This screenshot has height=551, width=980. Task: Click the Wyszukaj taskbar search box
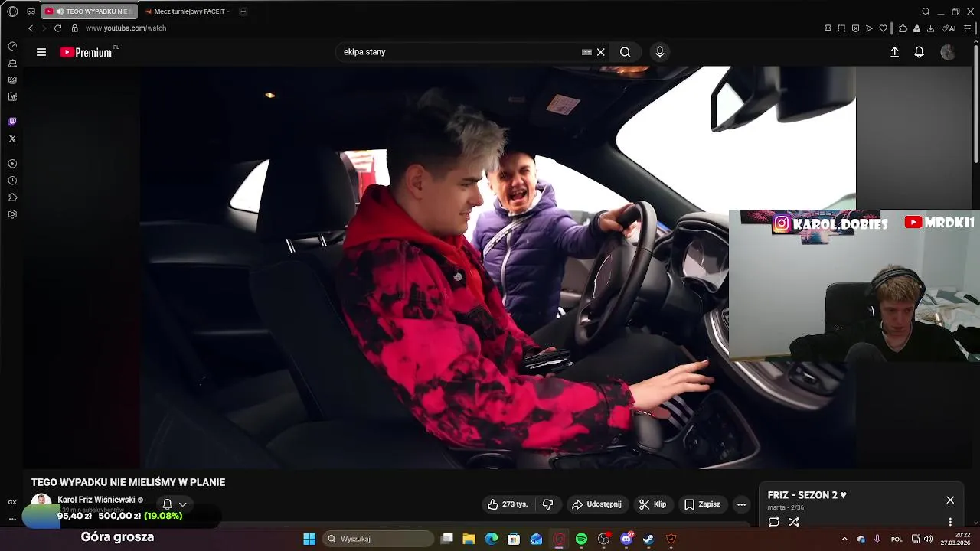click(378, 539)
